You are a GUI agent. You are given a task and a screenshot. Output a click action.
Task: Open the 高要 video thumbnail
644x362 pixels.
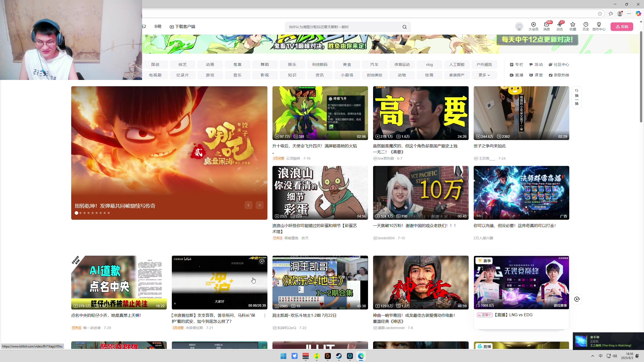(x=421, y=113)
